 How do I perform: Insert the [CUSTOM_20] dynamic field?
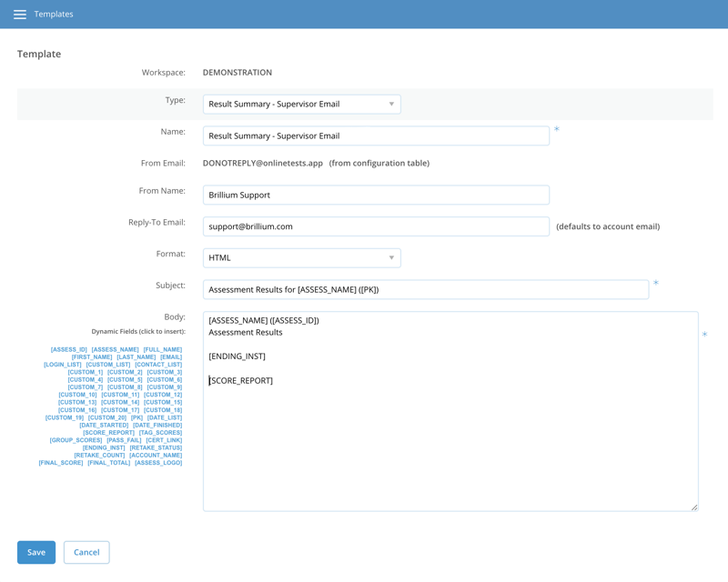(x=107, y=417)
